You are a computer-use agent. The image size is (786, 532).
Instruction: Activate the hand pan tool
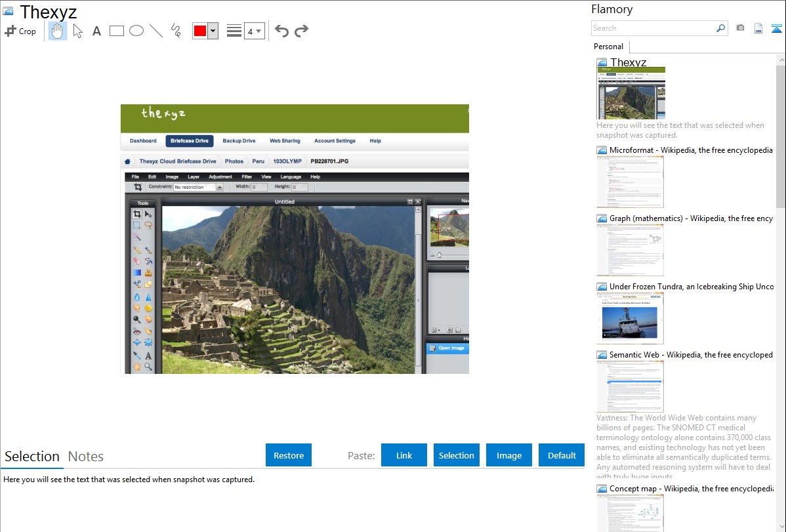tap(58, 31)
